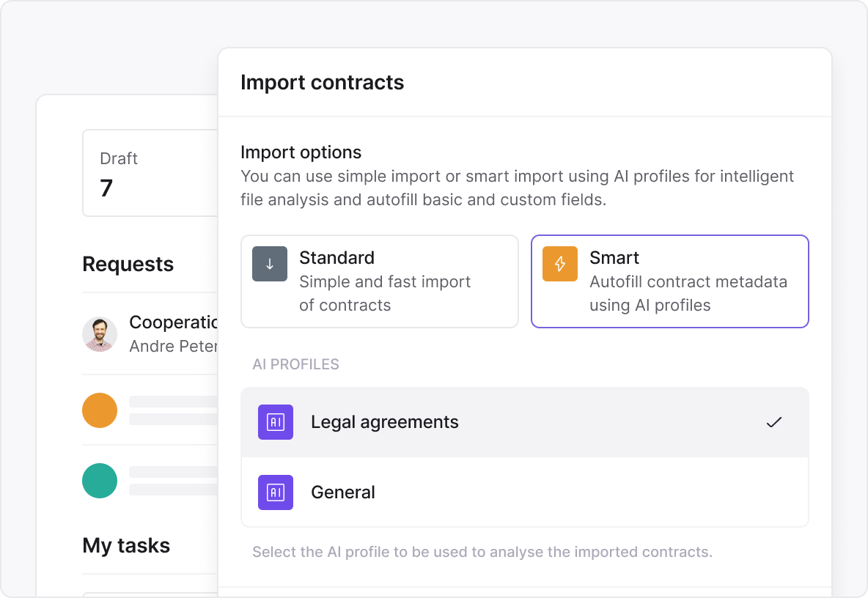The height and width of the screenshot is (598, 868).
Task: Click the AI badge icon beside General profile
Action: (x=275, y=492)
